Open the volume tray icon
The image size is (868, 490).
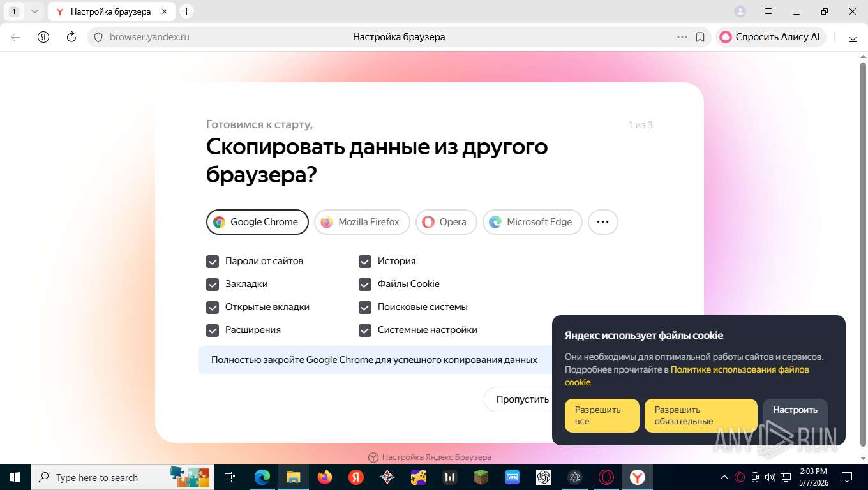coord(770,477)
